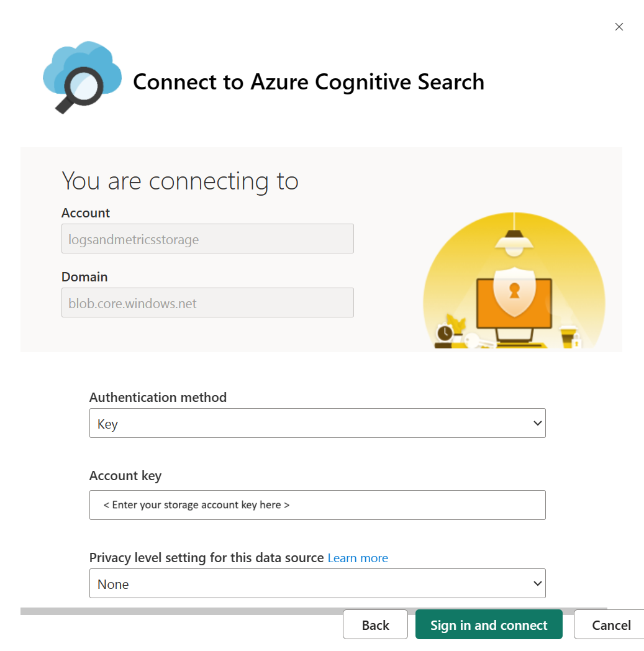Image resolution: width=644 pixels, height=651 pixels.
Task: Cancel the connection dialog
Action: point(611,625)
